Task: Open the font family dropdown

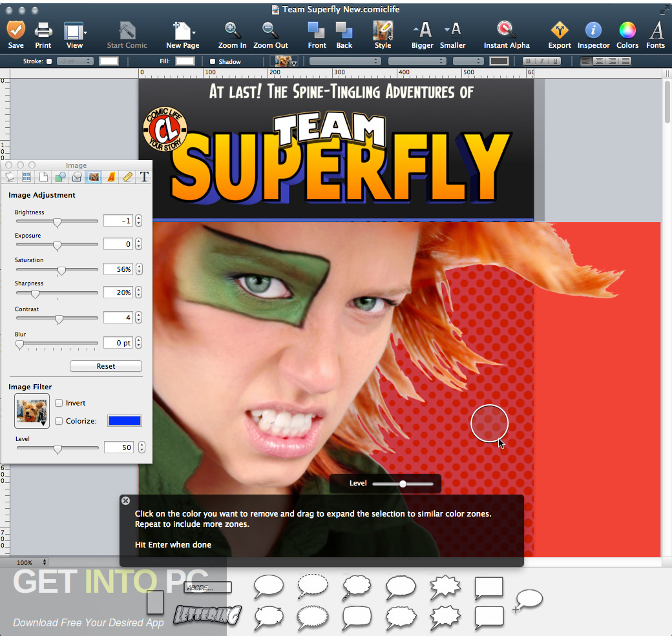Action: 345,61
